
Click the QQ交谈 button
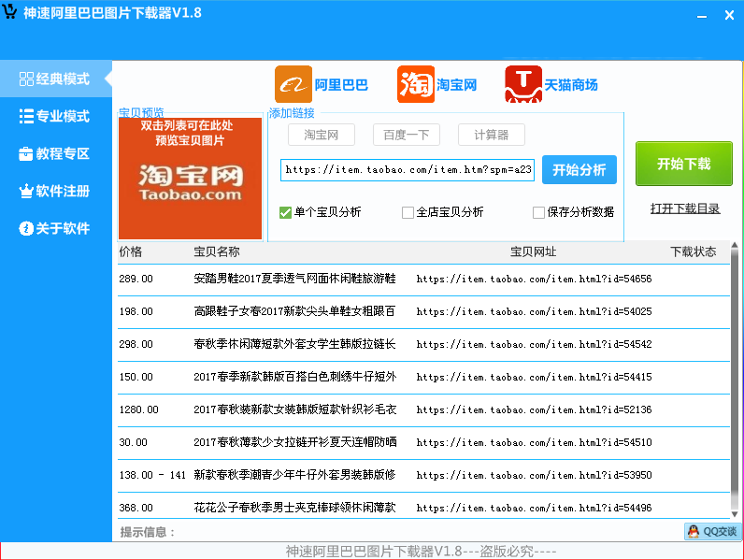[x=712, y=532]
